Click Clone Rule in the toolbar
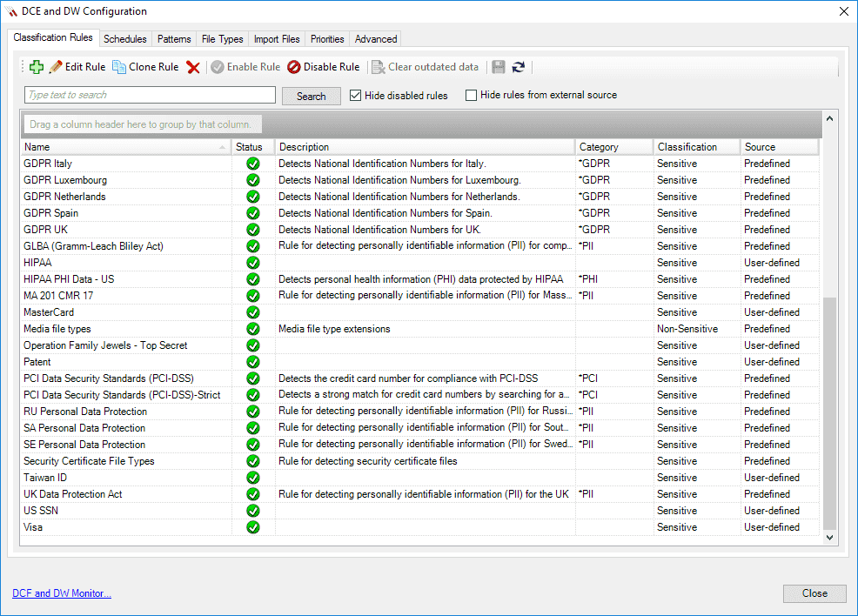The height and width of the screenshot is (616, 858). tap(145, 67)
